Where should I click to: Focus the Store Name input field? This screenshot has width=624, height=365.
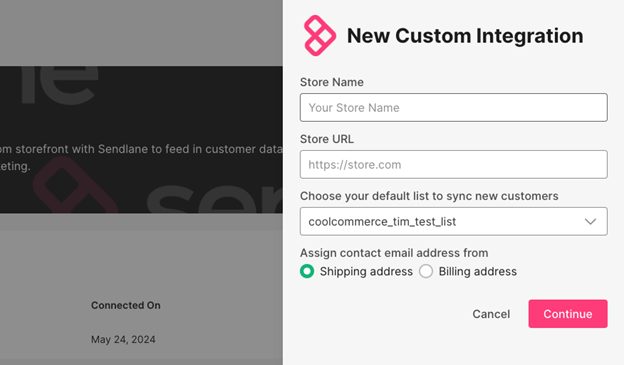454,107
